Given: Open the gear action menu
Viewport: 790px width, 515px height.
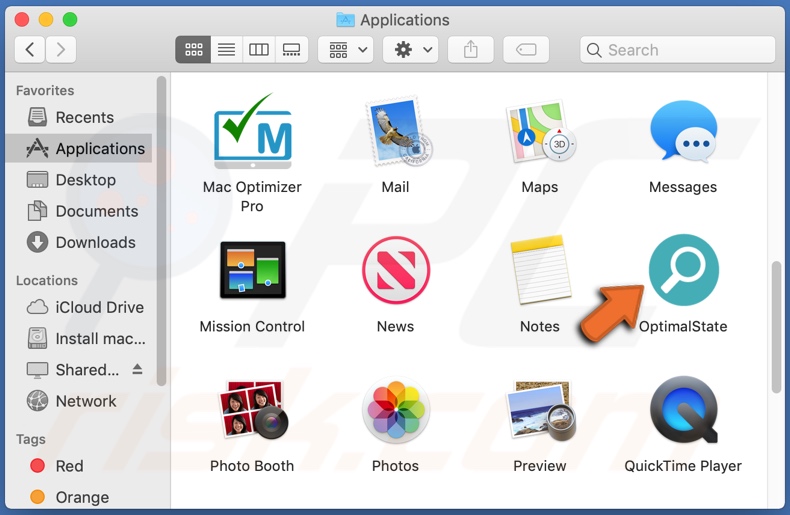Looking at the screenshot, I should [x=411, y=49].
